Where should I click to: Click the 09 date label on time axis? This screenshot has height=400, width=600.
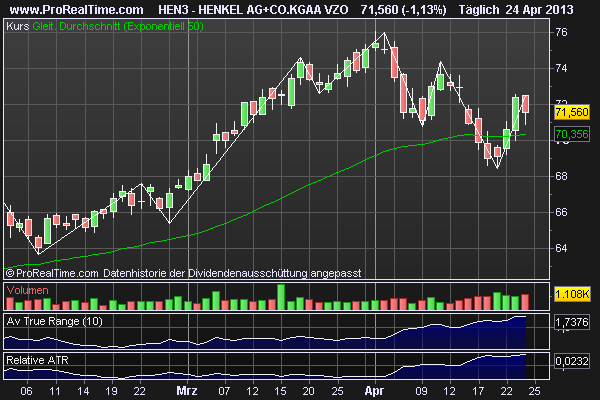tap(421, 391)
